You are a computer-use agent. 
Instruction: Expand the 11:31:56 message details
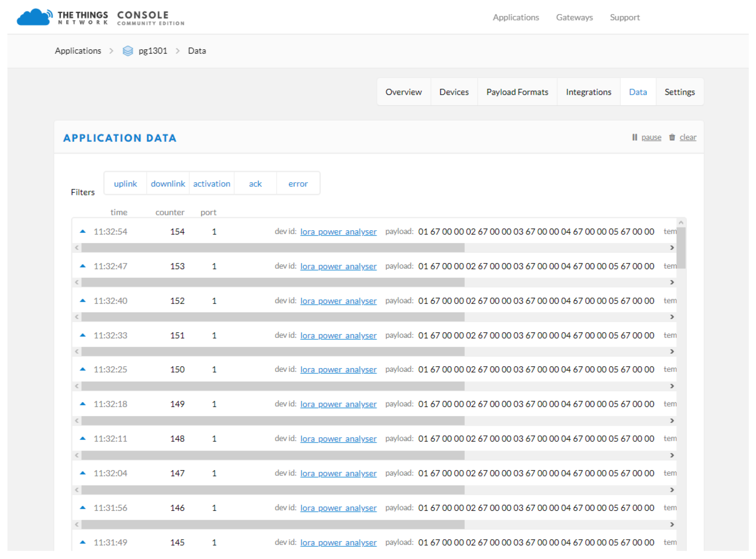tap(110, 508)
